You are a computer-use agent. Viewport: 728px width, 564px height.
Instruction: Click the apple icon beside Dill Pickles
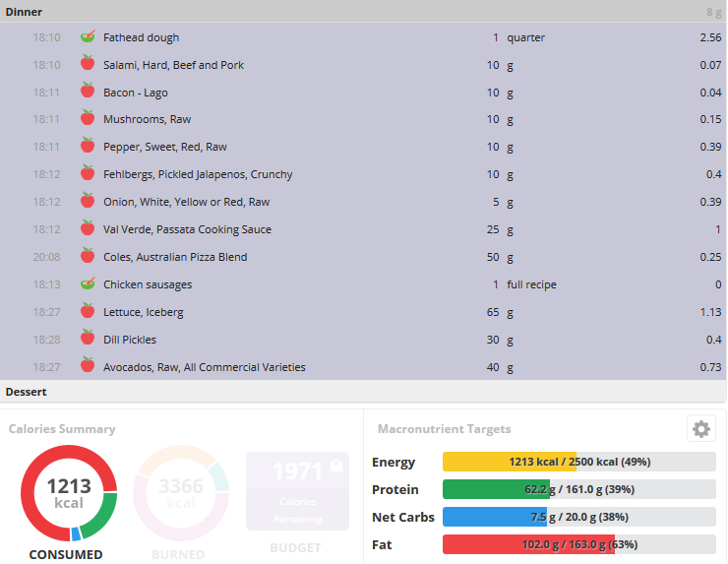tap(88, 338)
